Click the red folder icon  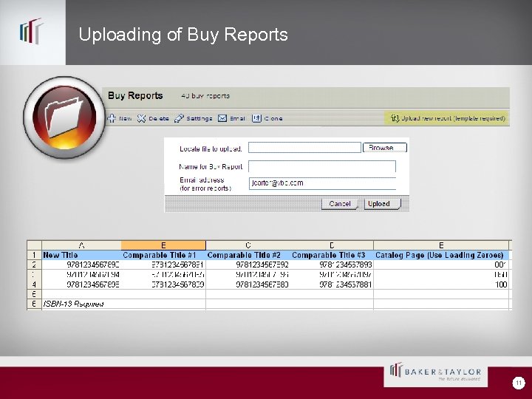point(64,117)
